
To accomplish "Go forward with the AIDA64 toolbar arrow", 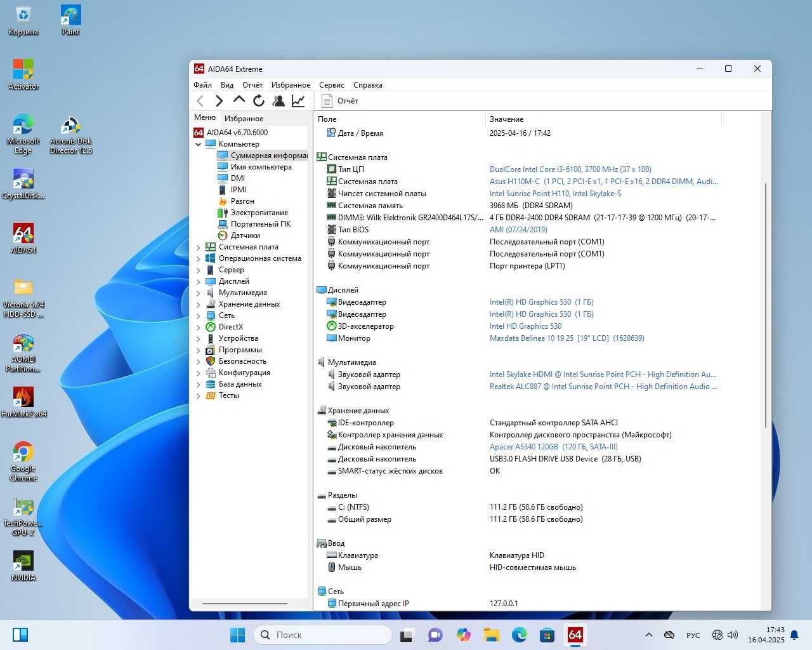I will point(219,100).
